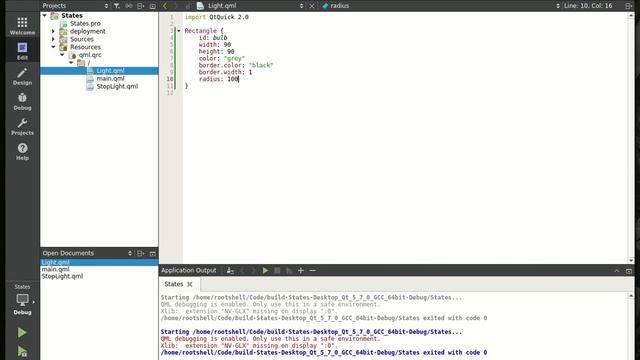The width and height of the screenshot is (640, 360).
Task: Click the 'border.color: "black"' line
Action: [236, 65]
